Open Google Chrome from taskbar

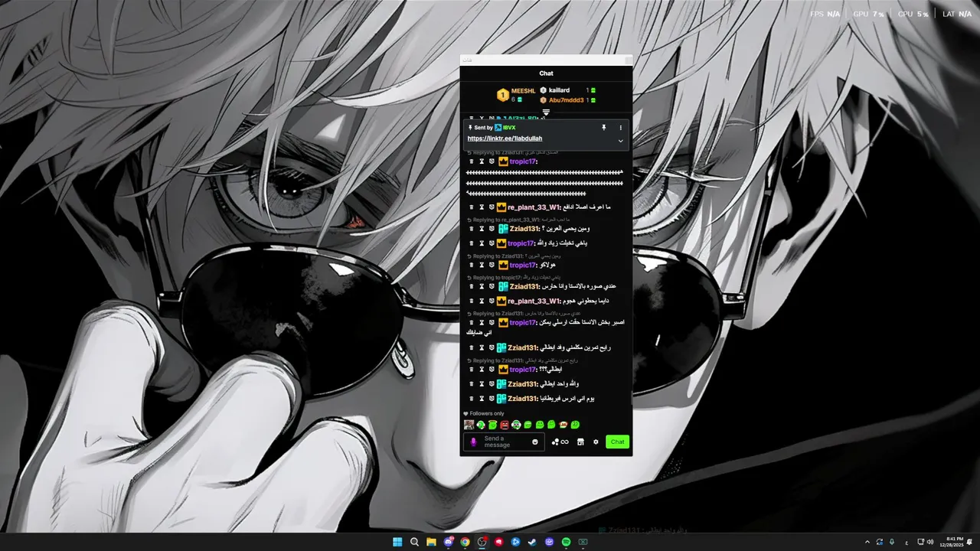[x=465, y=542]
